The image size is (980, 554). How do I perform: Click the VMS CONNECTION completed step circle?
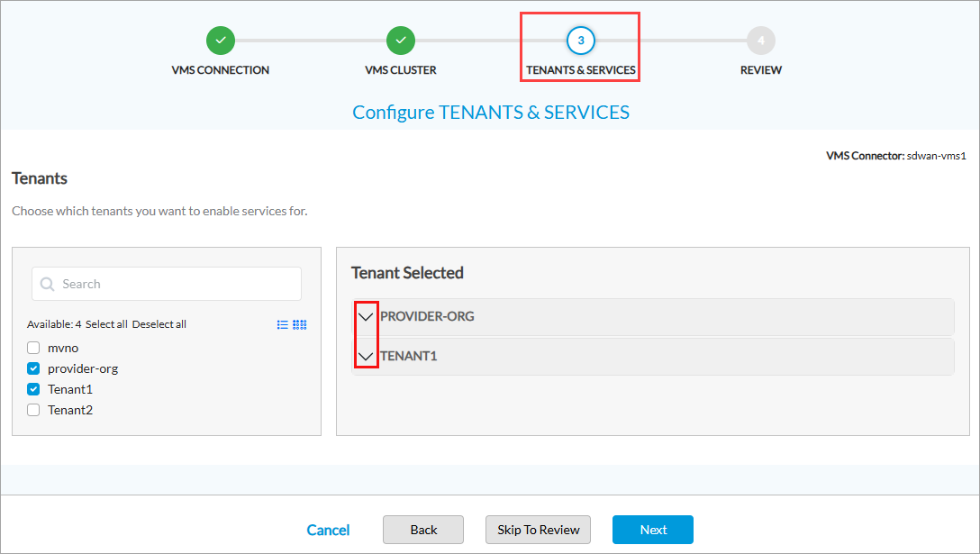tap(221, 40)
